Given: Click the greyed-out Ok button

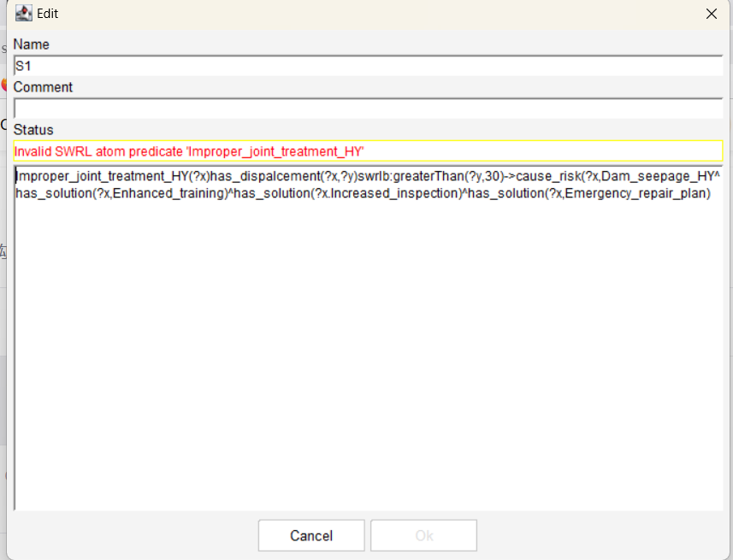Looking at the screenshot, I should click(x=424, y=535).
